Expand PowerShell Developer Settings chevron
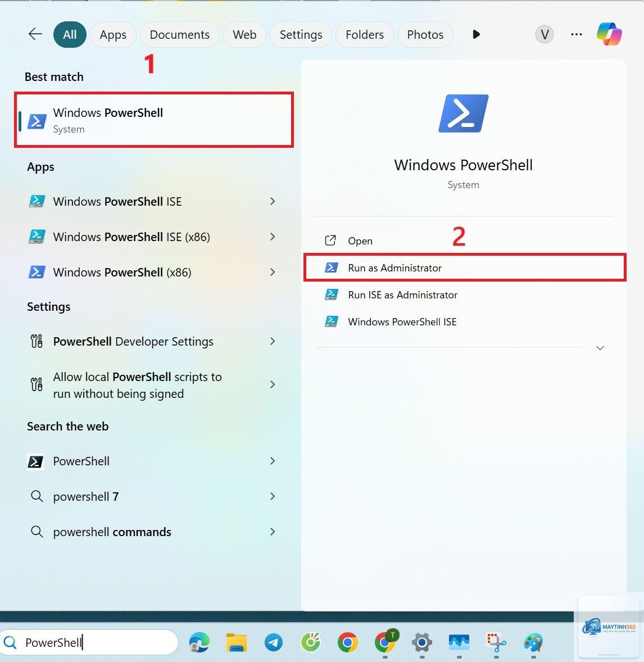644x662 pixels. [273, 341]
